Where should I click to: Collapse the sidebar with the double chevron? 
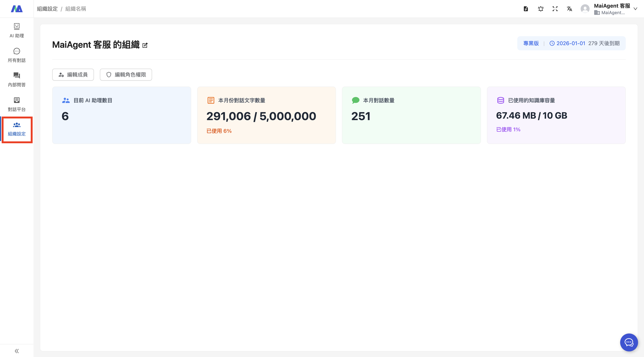(17, 351)
